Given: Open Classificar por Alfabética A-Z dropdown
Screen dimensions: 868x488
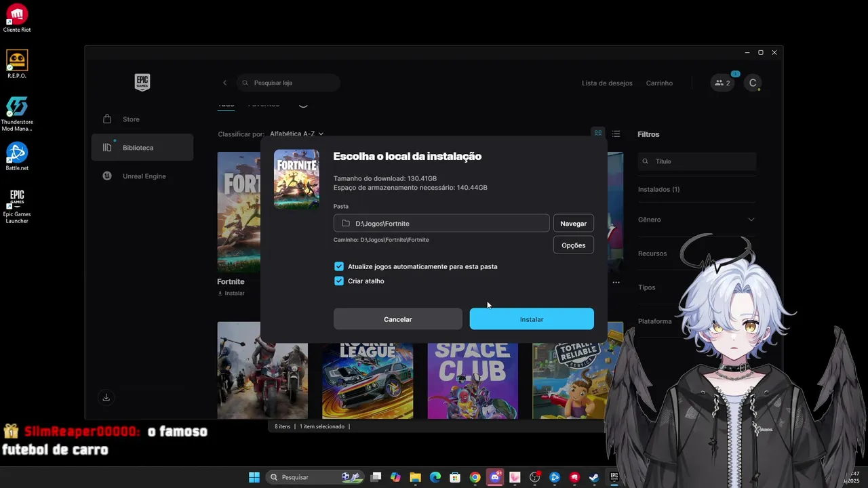Looking at the screenshot, I should tap(296, 134).
